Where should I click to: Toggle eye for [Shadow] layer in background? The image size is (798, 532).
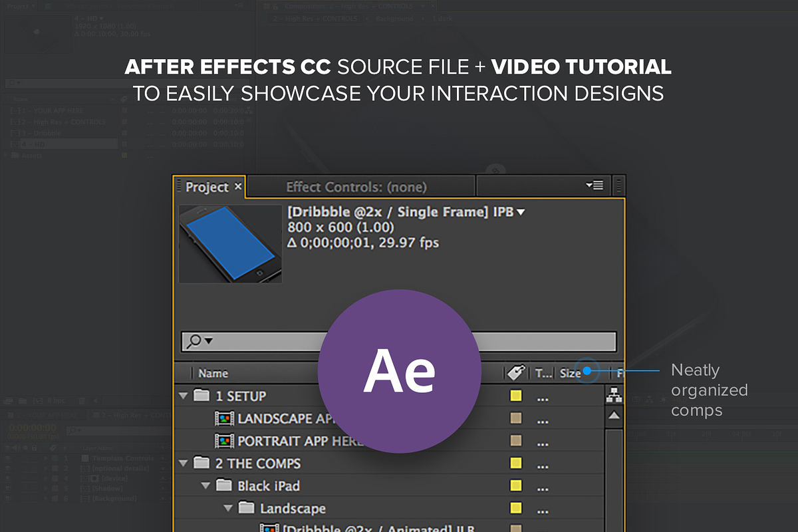tap(9, 489)
